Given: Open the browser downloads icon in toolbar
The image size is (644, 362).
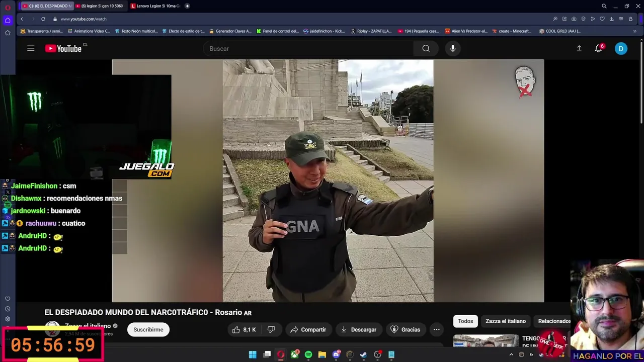Looking at the screenshot, I should (x=611, y=19).
